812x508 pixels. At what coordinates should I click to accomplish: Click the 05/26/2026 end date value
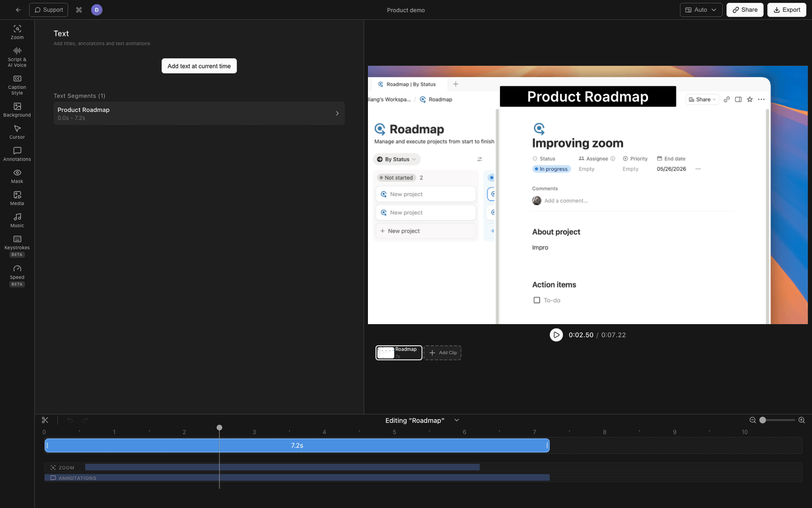coord(671,169)
